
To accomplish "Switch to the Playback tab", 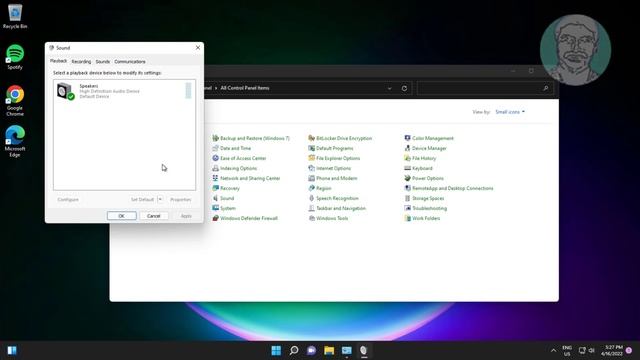I will (x=58, y=61).
